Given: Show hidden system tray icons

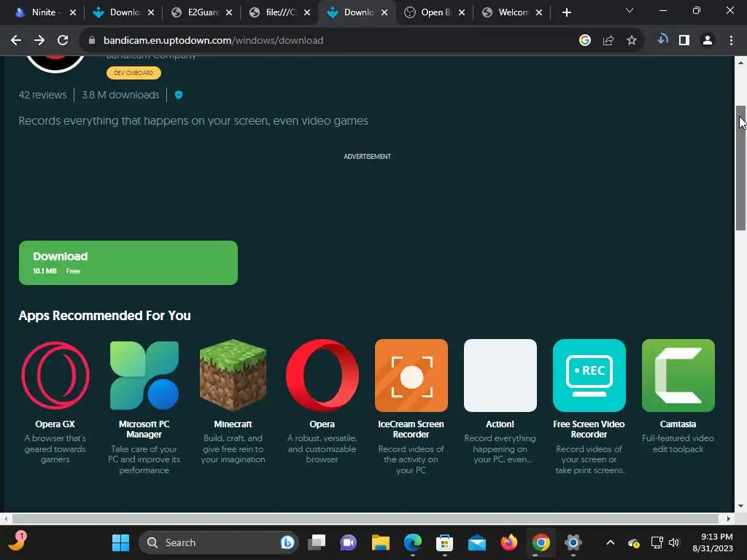Looking at the screenshot, I should click(611, 542).
